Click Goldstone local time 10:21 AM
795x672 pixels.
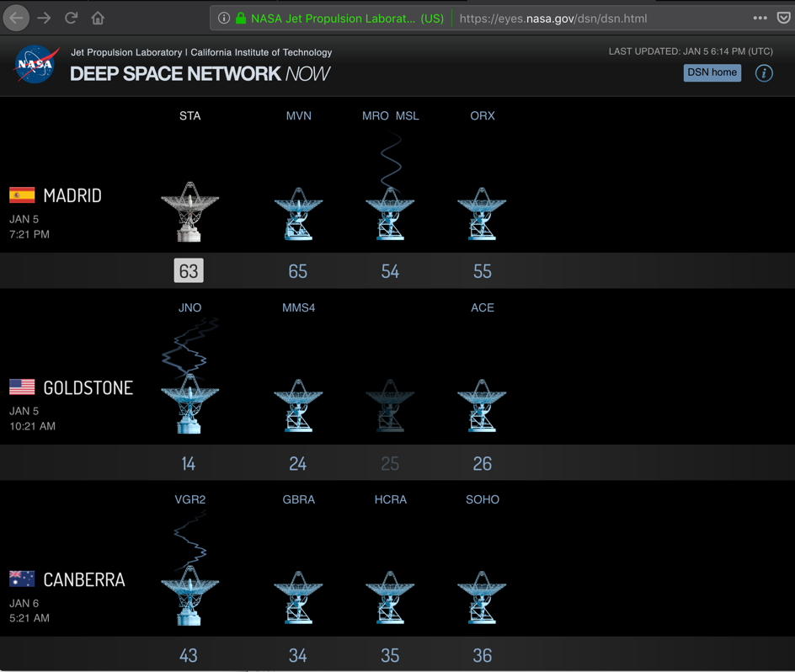(33, 426)
